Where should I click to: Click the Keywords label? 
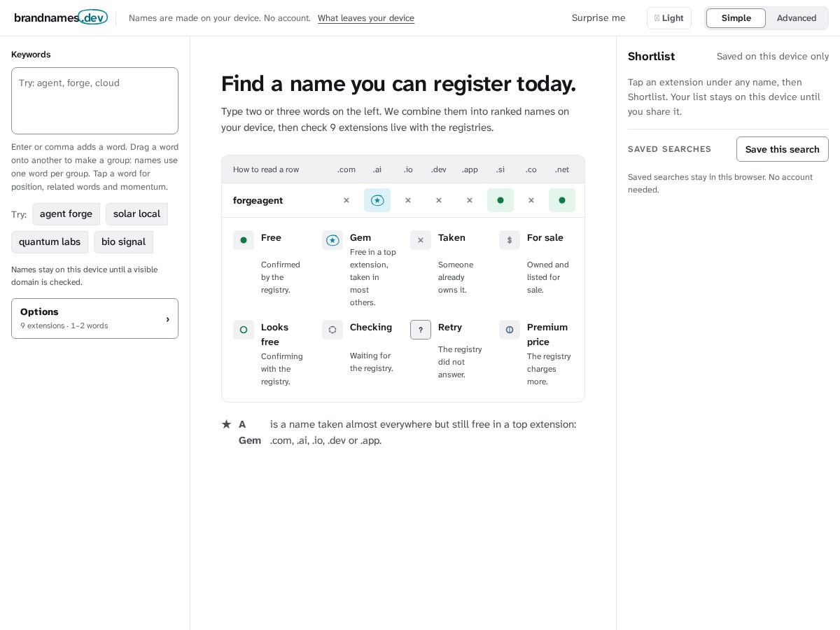click(x=31, y=55)
